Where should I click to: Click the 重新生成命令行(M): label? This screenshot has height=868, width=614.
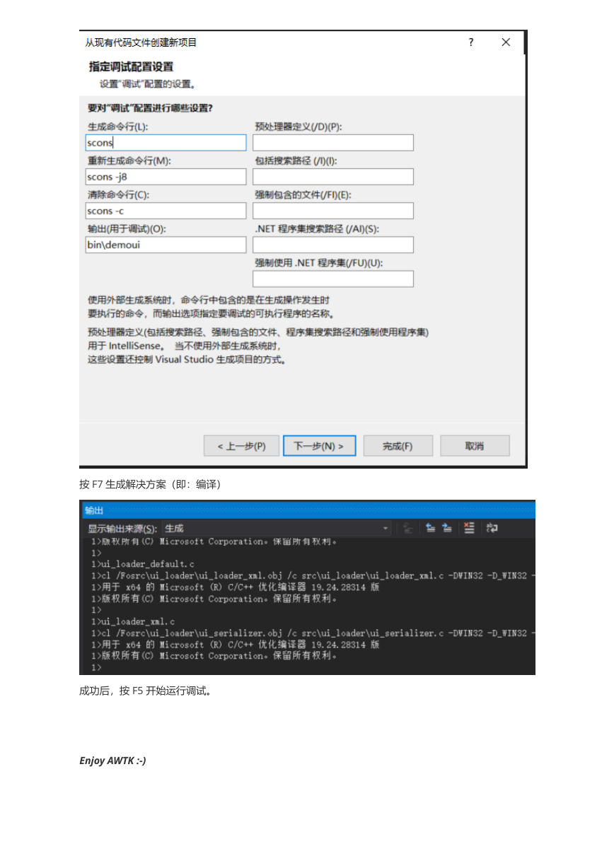point(129,160)
